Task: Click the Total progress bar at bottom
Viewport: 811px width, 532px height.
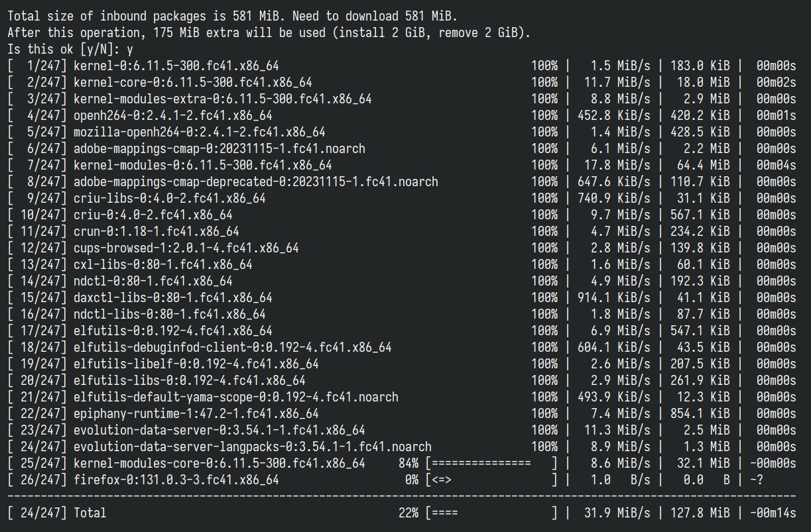Action: pos(491,513)
